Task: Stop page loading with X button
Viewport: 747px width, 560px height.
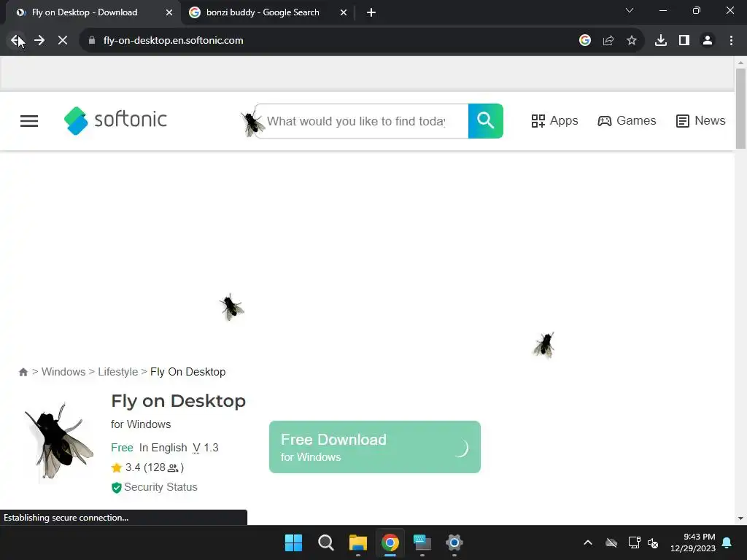Action: [x=63, y=41]
